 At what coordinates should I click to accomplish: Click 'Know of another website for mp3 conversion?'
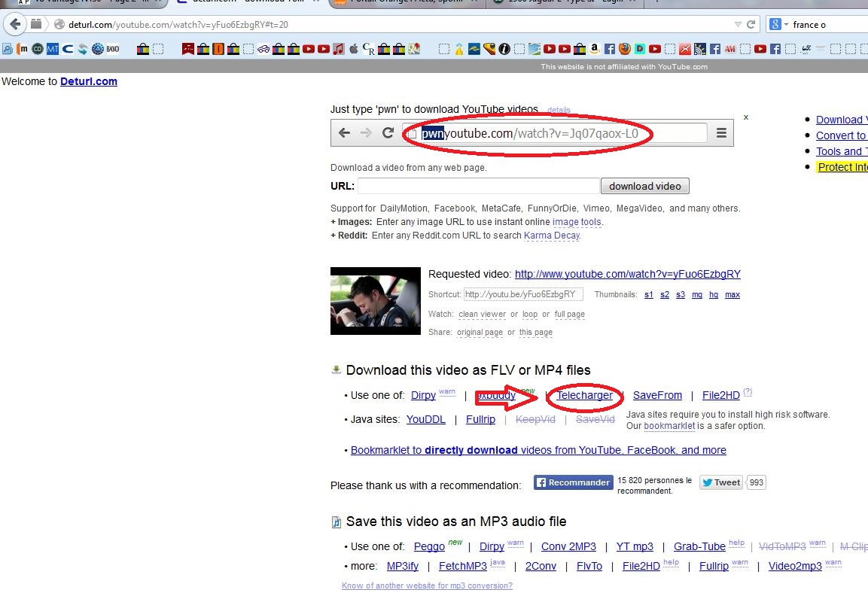[x=427, y=585]
